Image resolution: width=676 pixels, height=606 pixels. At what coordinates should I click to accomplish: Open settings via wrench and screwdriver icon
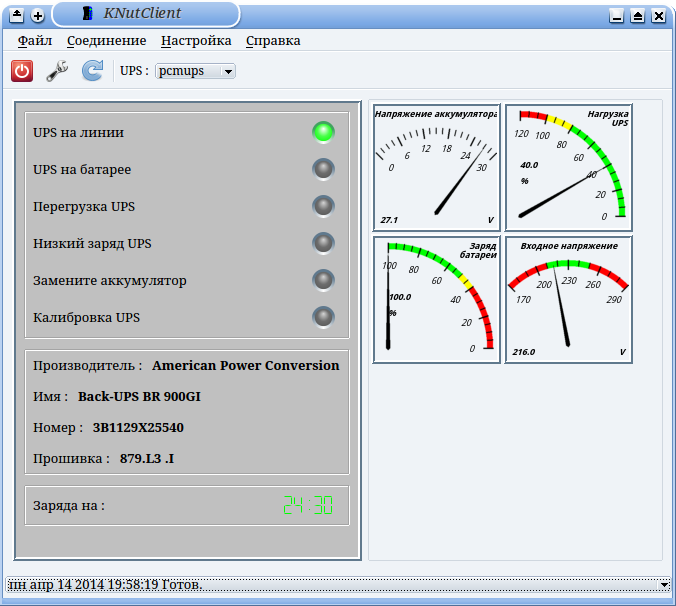pos(57,71)
